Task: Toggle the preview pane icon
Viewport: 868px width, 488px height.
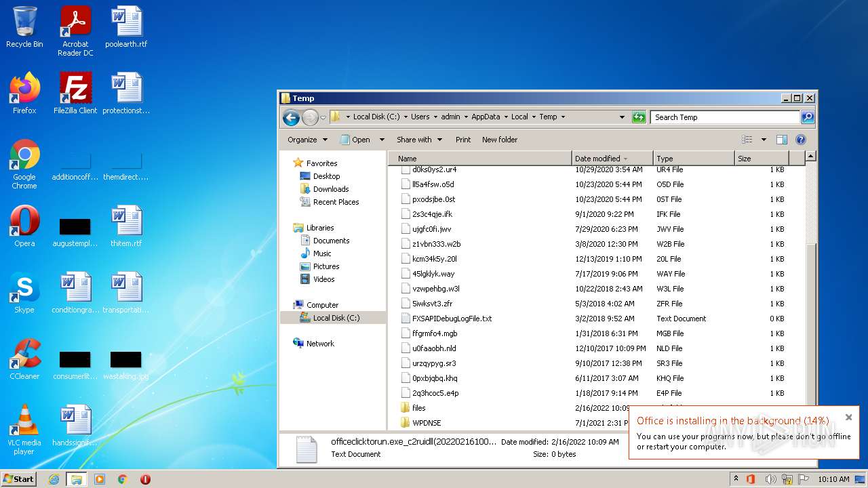Action: pyautogui.click(x=781, y=140)
